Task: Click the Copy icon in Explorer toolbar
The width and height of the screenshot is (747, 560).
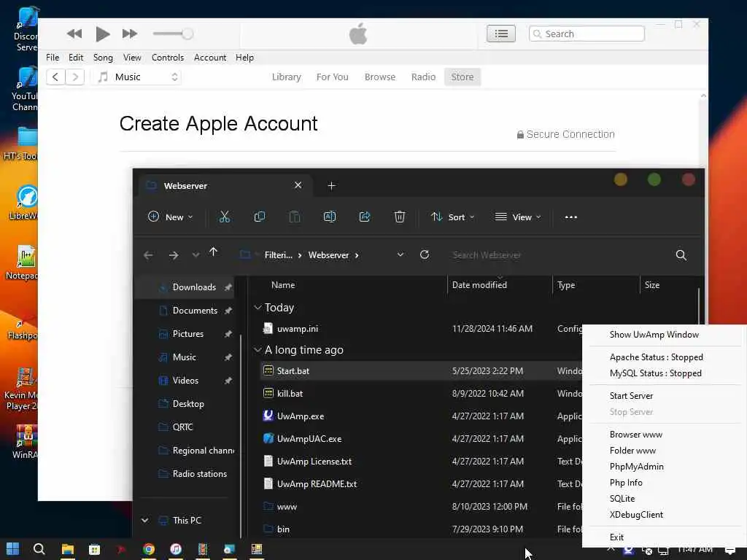Action: point(259,217)
